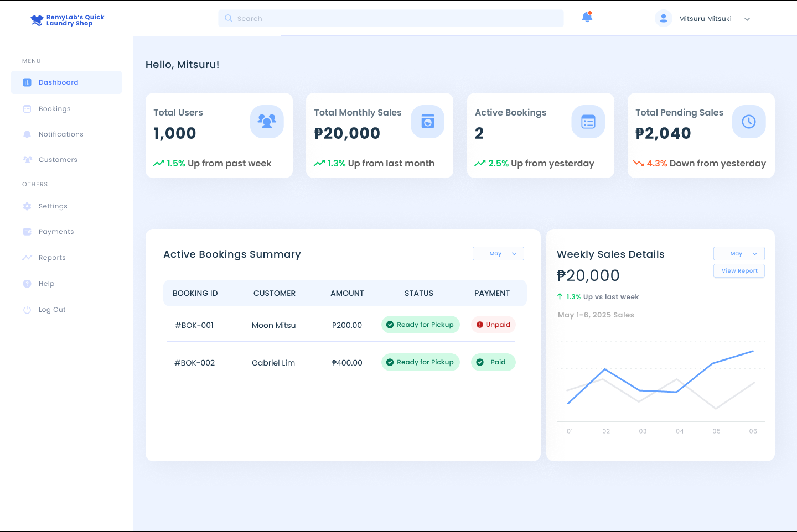
Task: Open the Help question mark icon
Action: click(x=28, y=283)
